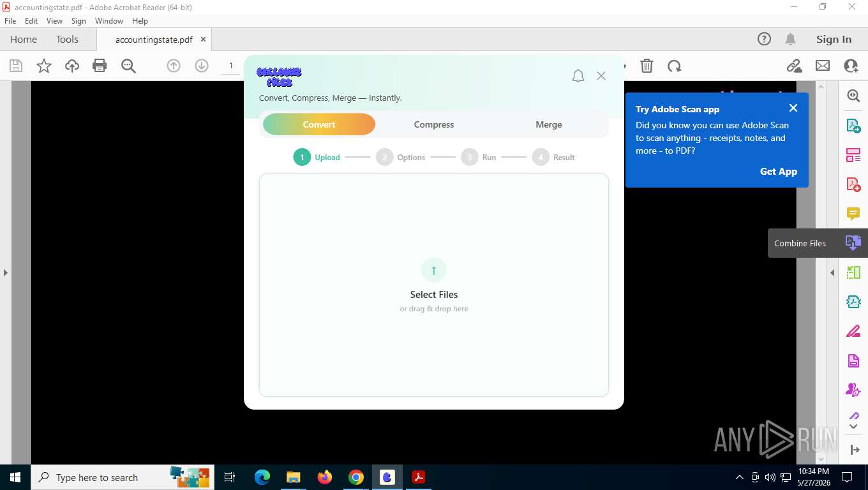Bookmark the file with the star icon
868x490 pixels.
pos(44,66)
